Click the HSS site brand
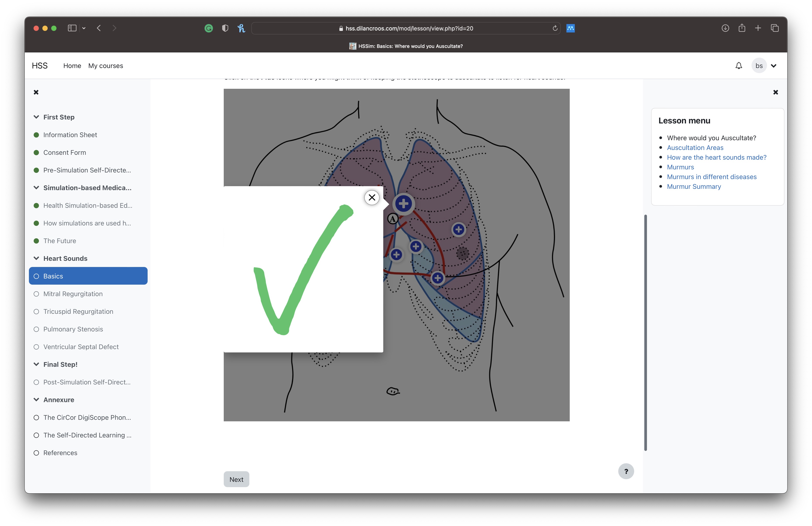 click(x=39, y=66)
